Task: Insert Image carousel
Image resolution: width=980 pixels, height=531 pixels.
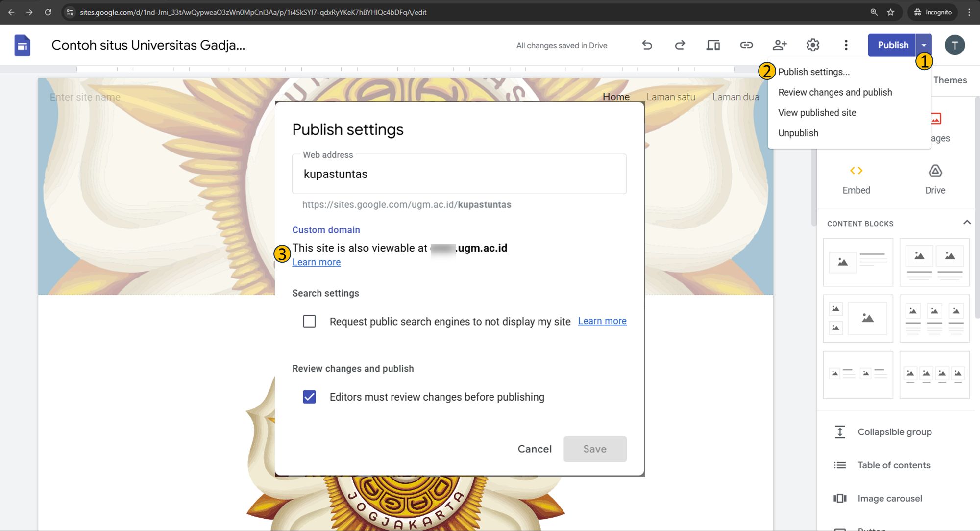Action: point(878,498)
